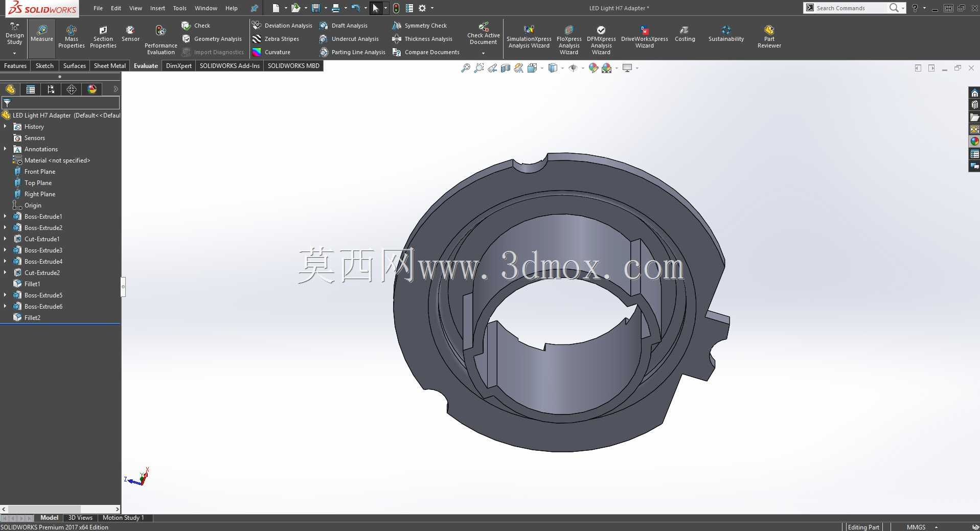Launch FloXpress Analysis Wizard
This screenshot has height=531, width=980.
click(569, 40)
